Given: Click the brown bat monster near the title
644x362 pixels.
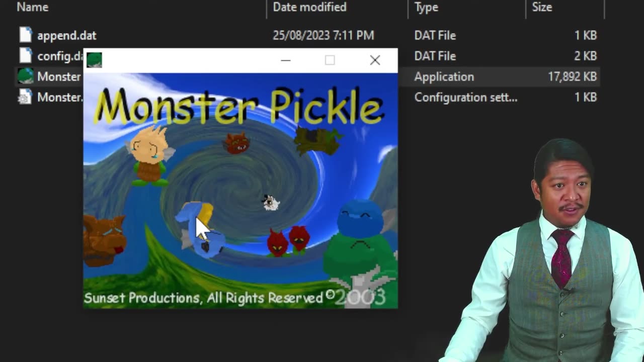Looking at the screenshot, I should tap(236, 143).
